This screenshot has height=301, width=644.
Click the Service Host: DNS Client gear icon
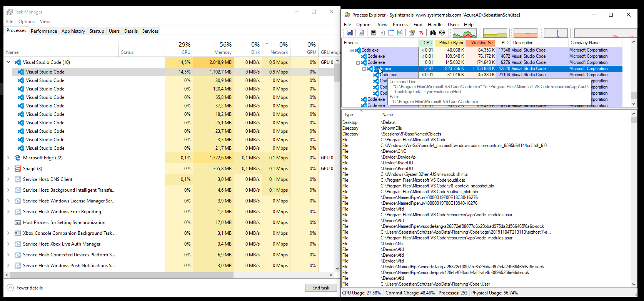coord(17,179)
